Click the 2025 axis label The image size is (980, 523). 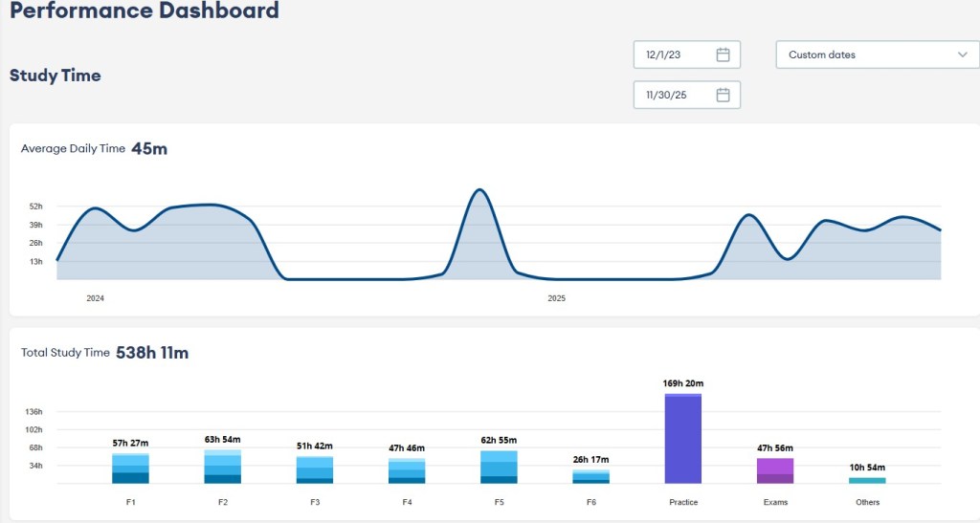pyautogui.click(x=557, y=298)
